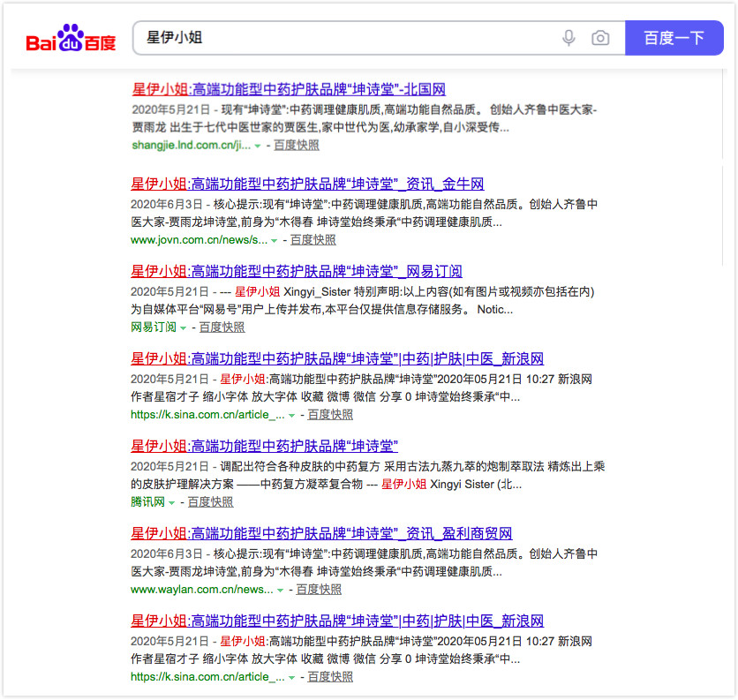738x700 pixels.
Task: Click the first https://k.sina.com.cn/article URL
Action: tap(207, 415)
